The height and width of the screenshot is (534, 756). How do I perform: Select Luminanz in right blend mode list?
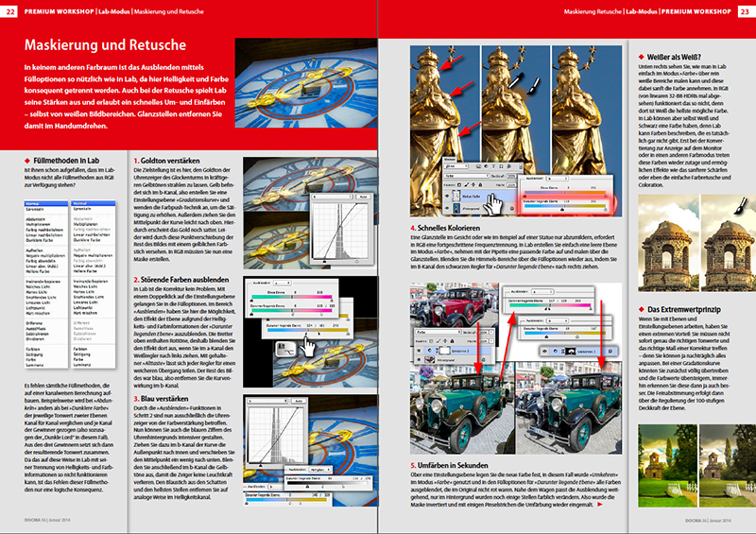(81, 365)
